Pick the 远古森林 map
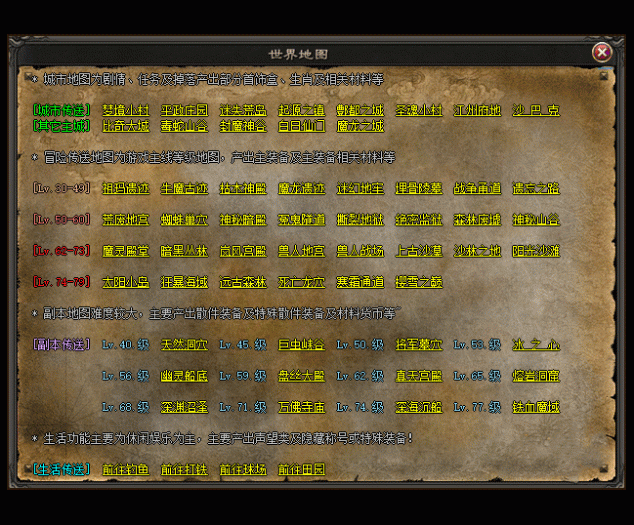 [x=243, y=282]
